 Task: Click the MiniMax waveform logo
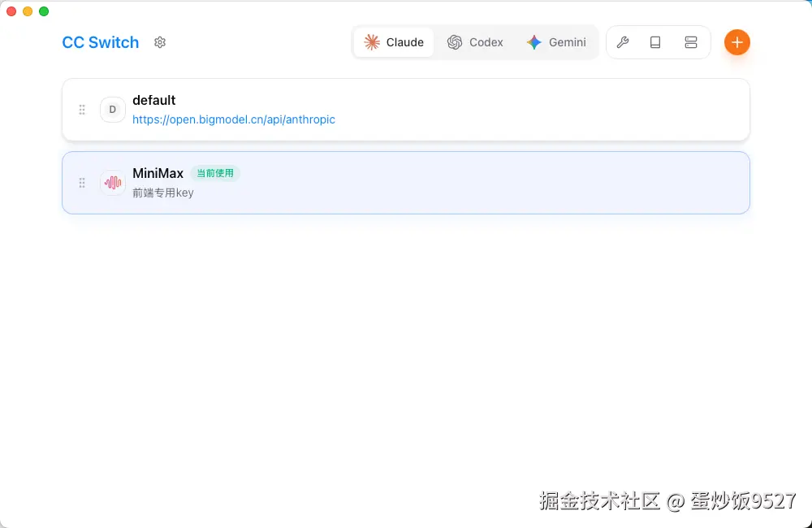(112, 183)
